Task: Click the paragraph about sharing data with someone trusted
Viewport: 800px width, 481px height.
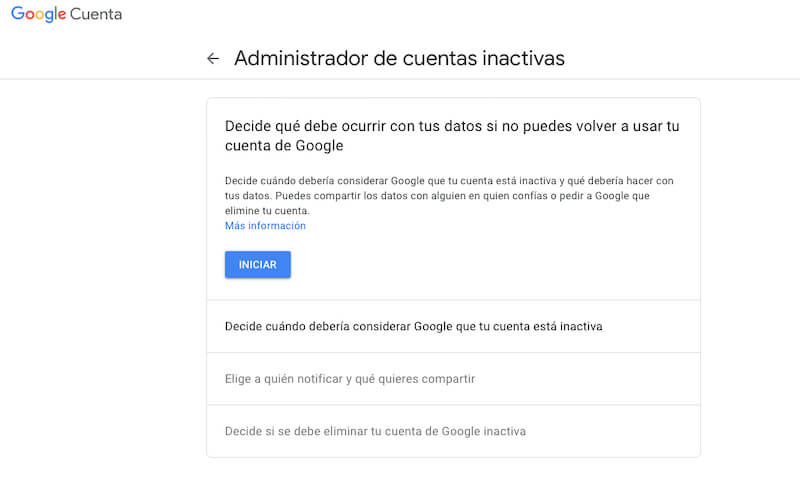Action: 449,195
